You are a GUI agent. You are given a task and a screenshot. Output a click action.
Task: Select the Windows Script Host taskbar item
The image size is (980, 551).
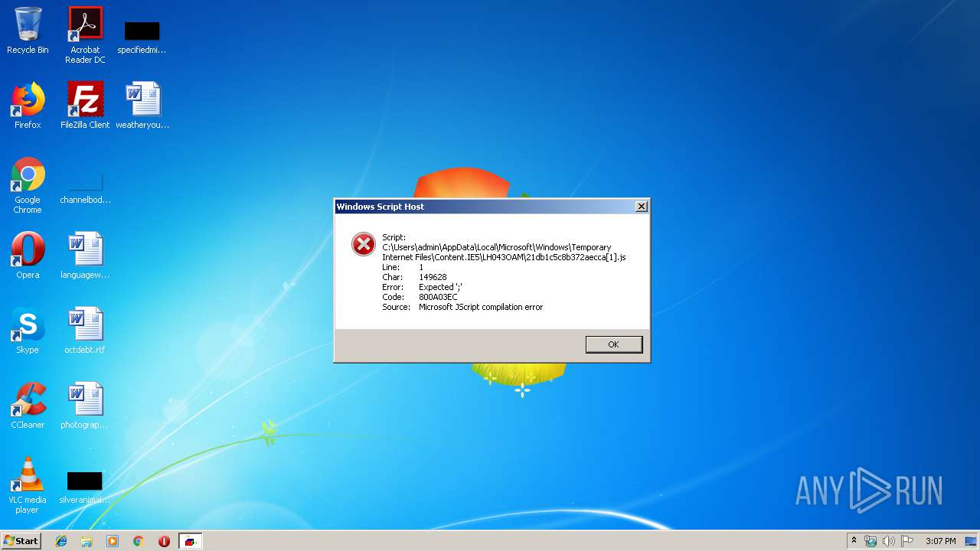[191, 541]
